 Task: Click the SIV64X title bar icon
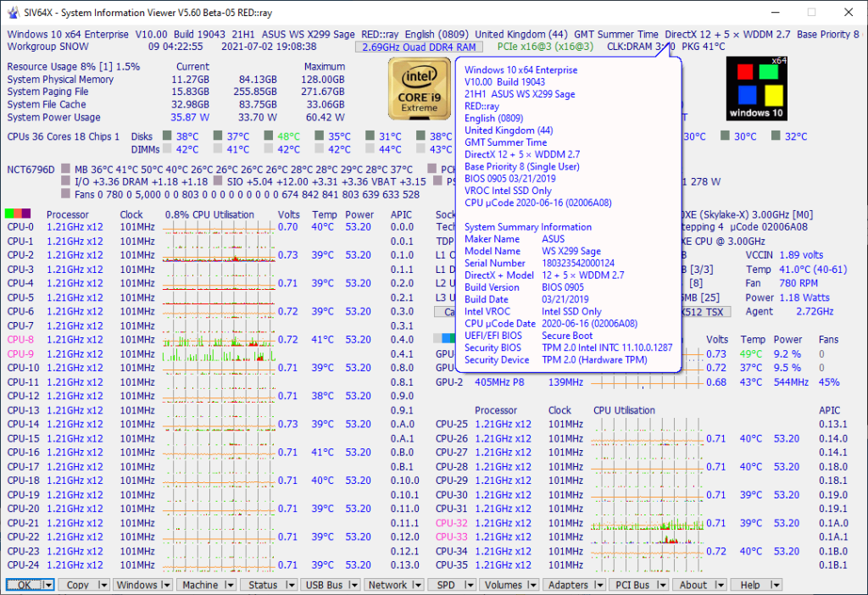click(x=14, y=12)
